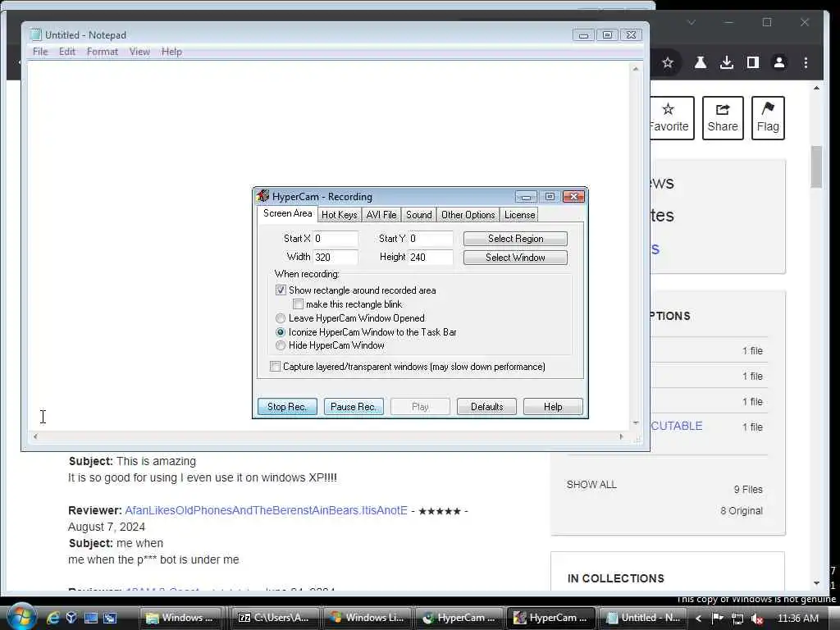Screen dimensions: 840x630
Task: Switch to the AVI File tab
Action: (381, 215)
